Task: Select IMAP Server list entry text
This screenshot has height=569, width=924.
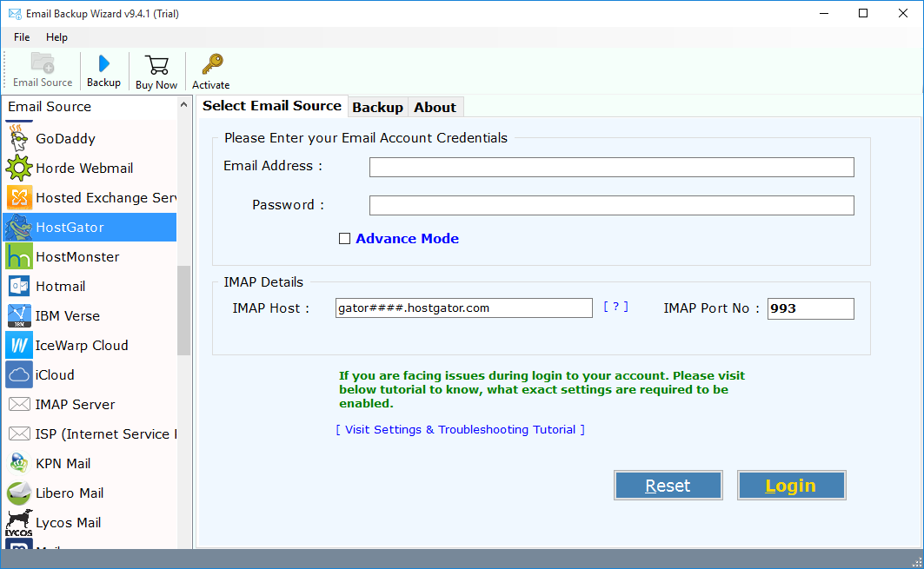Action: [75, 404]
